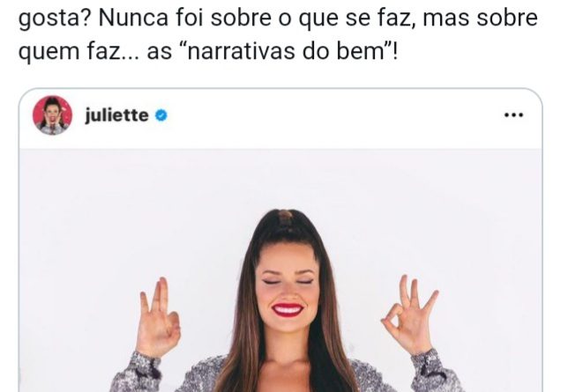The width and height of the screenshot is (568, 392).
Task: Click the phrase "mas sobre" in the tweet
Action: [x=480, y=18]
